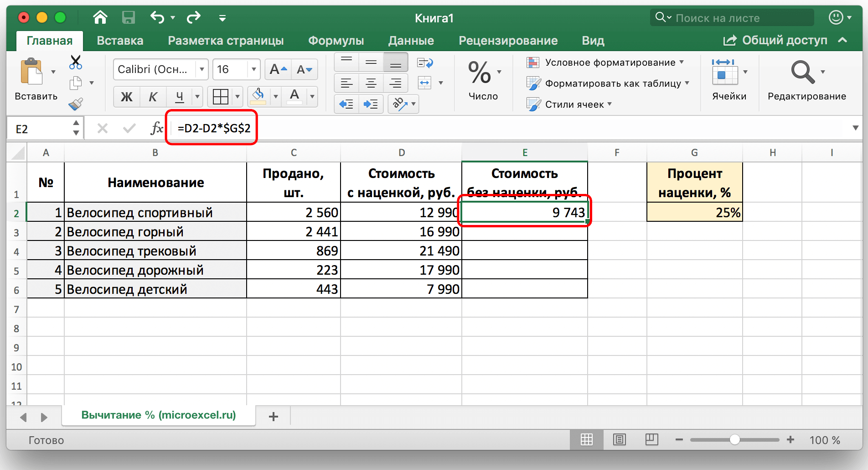Open the font name Calibri dropdown
868x470 pixels.
pos(201,69)
